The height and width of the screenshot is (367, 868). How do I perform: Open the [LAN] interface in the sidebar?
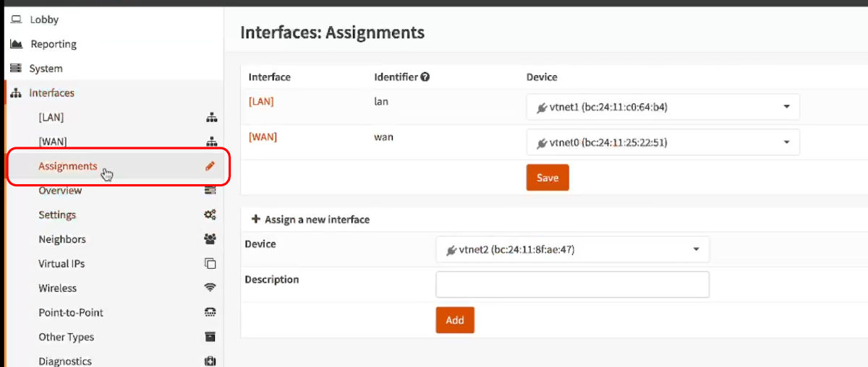[51, 117]
